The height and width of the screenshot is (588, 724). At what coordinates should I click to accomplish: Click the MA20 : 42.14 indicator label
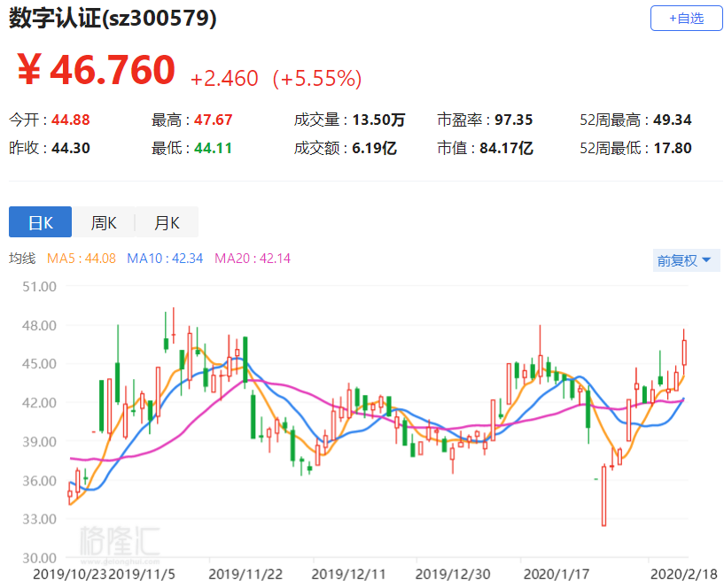(253, 259)
